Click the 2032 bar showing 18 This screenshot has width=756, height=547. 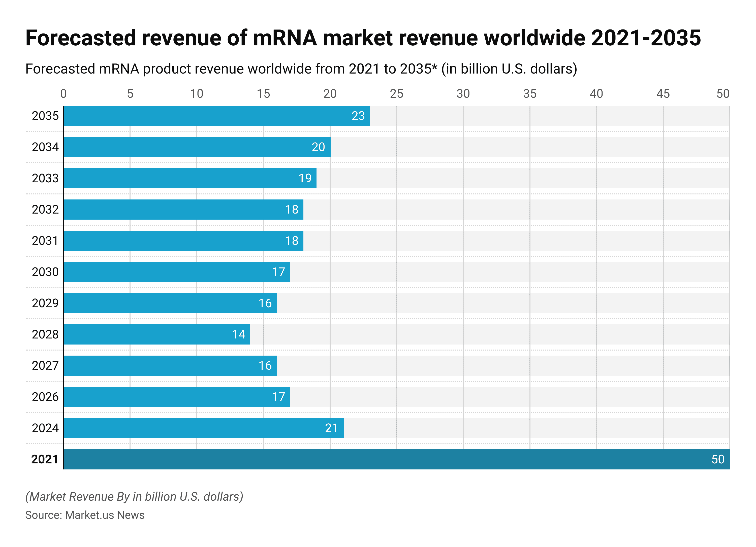coord(183,209)
